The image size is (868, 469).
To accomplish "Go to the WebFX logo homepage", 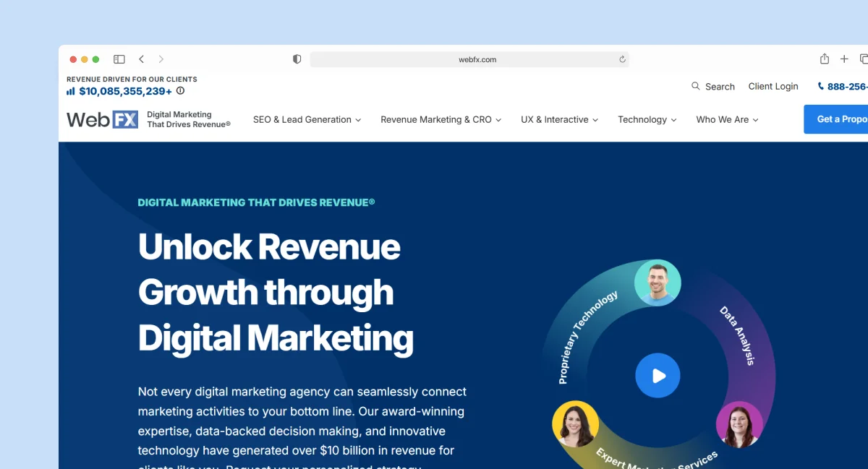I will point(102,120).
